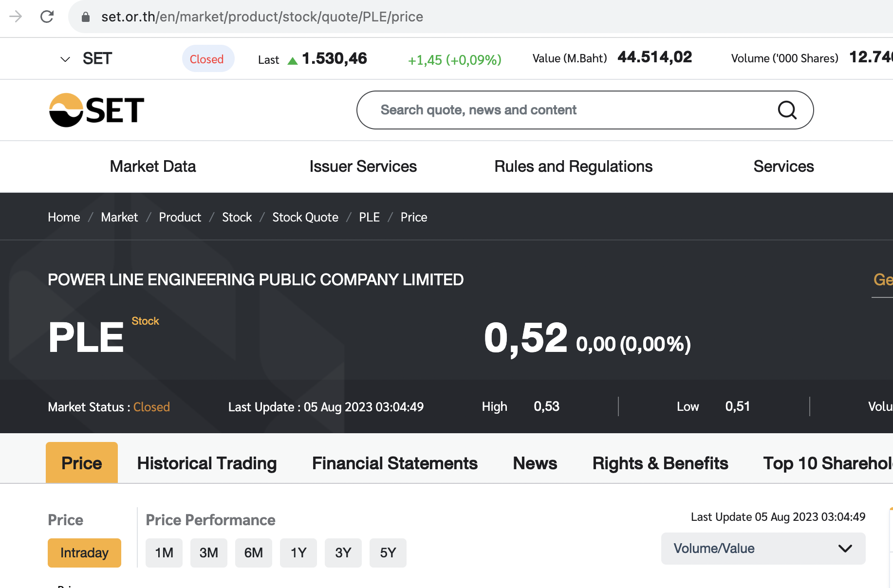The width and height of the screenshot is (893, 588).
Task: Go to Product breadcrumb
Action: [x=180, y=217]
